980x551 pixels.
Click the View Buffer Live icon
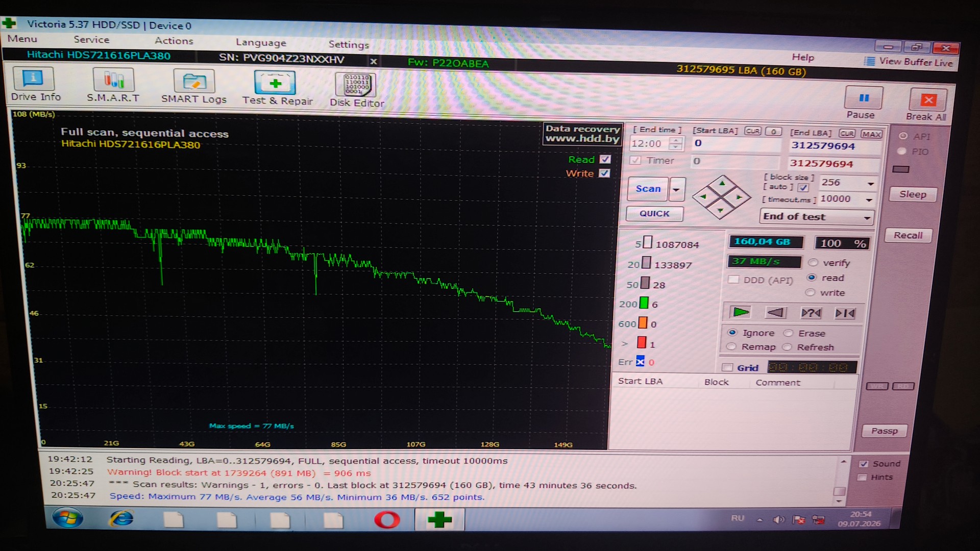(x=870, y=61)
